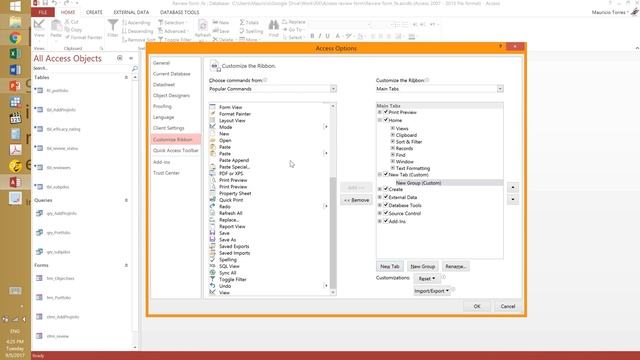Expand the Text Formatting group

coord(393,168)
